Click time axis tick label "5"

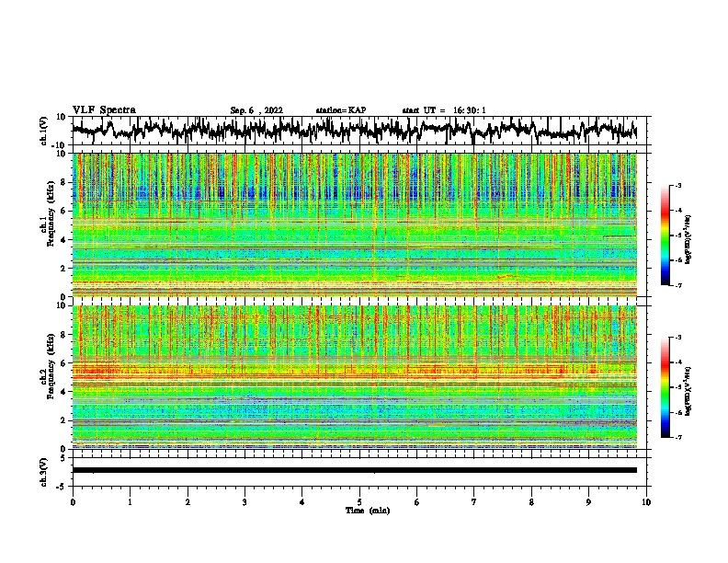tap(359, 502)
